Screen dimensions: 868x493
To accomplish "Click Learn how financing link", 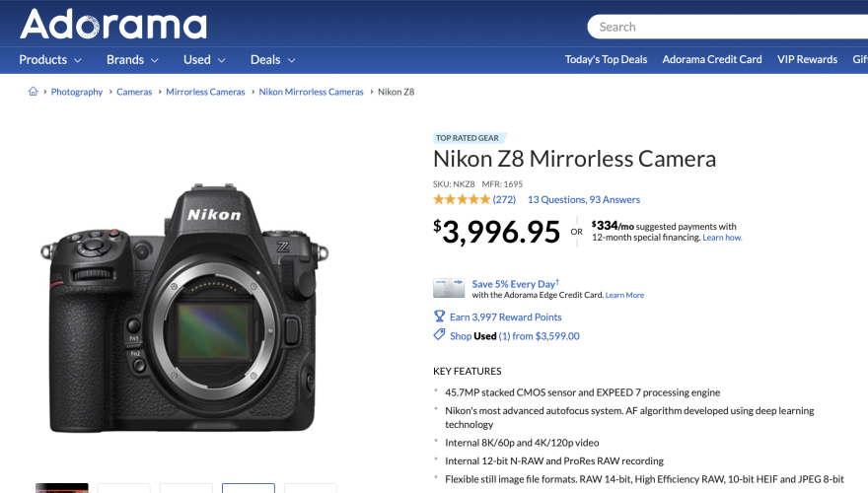I will tap(722, 238).
